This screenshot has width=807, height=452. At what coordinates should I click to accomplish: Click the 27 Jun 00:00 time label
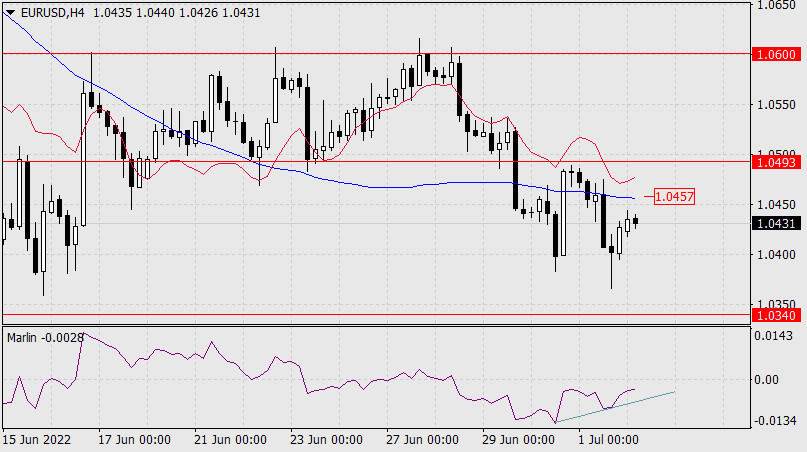(x=422, y=440)
